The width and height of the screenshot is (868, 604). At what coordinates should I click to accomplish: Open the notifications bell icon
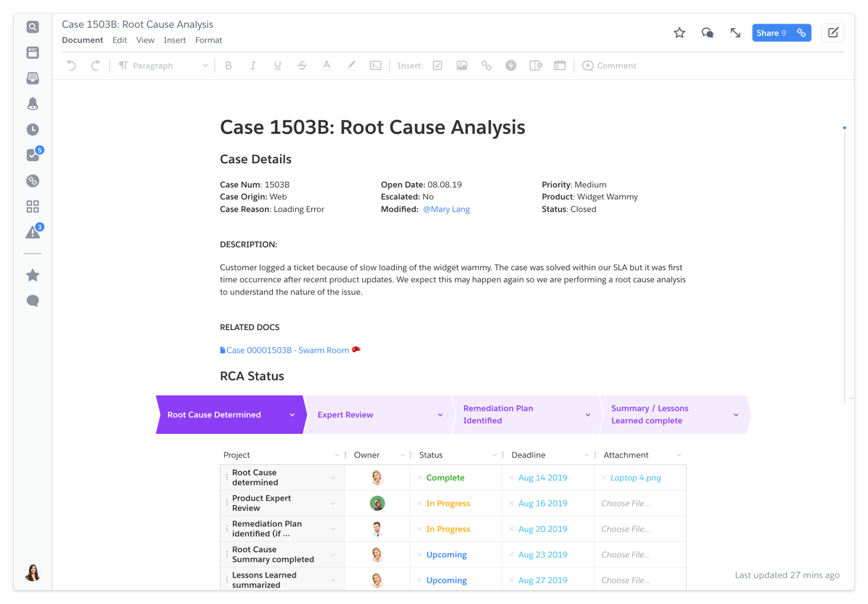tap(33, 103)
